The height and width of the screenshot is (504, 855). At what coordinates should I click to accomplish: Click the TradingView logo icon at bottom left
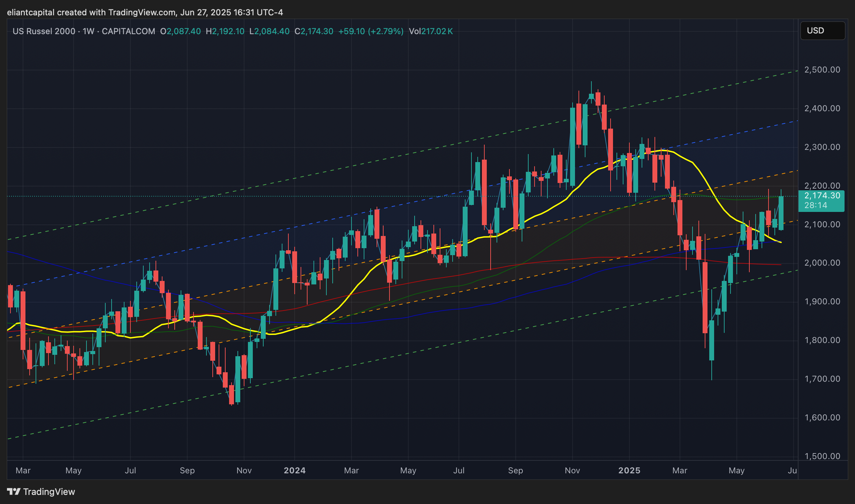(x=14, y=492)
